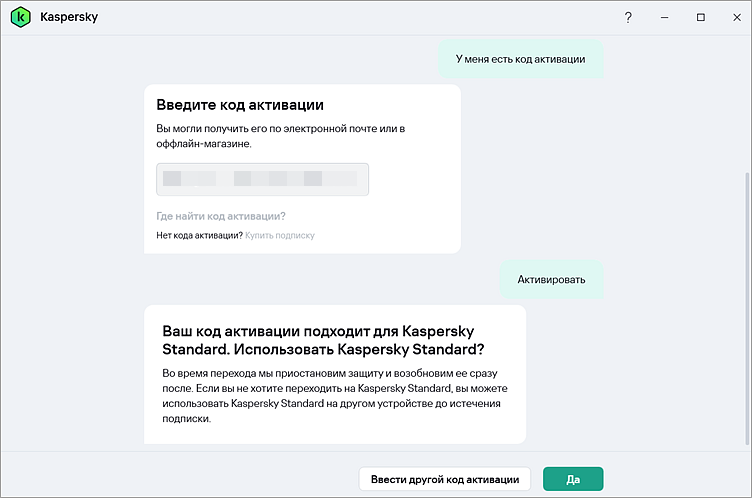Open help with the question mark icon
Viewport: 752px width, 498px height.
[x=628, y=18]
